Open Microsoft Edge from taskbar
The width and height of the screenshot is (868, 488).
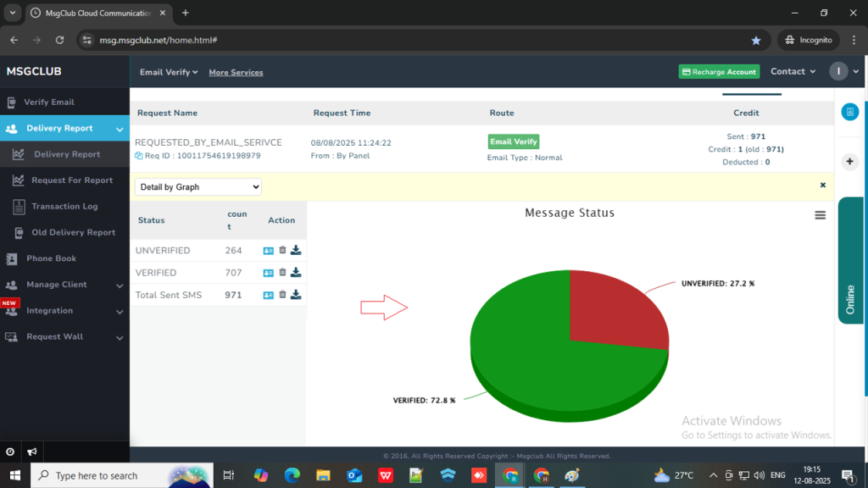[x=292, y=475]
